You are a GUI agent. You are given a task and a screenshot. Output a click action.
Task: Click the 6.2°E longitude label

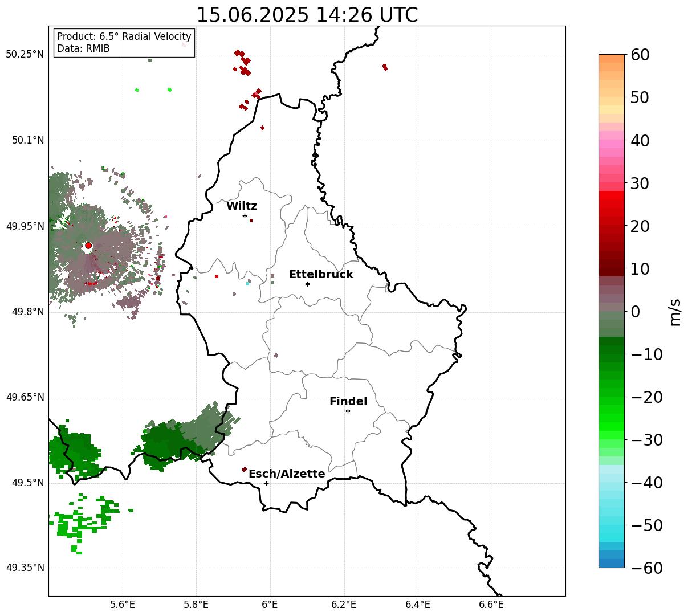(344, 605)
